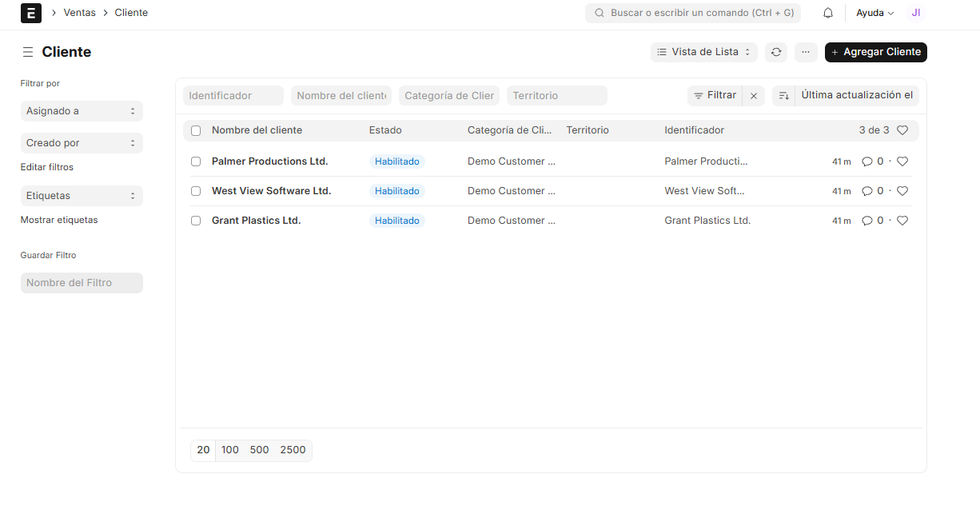The image size is (980, 506).
Task: Toggle sidebar with hamburger menu icon
Action: tap(27, 52)
